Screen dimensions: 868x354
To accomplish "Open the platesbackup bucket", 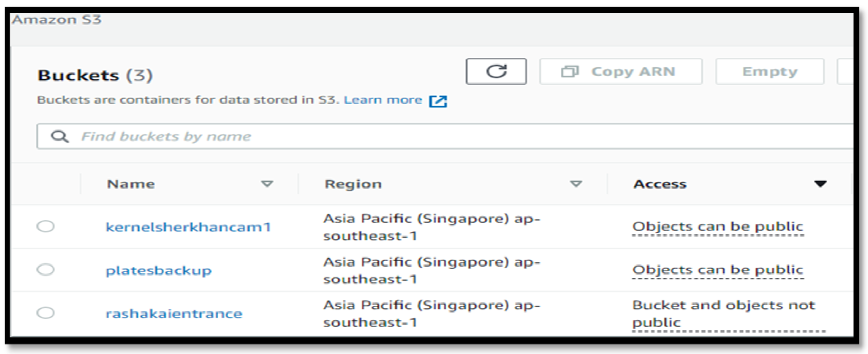I will click(158, 270).
